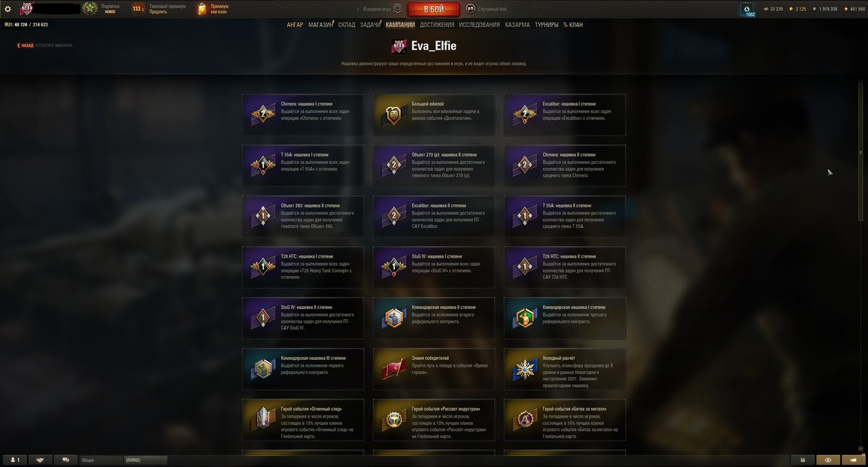The width and height of the screenshot is (868, 467).
Task: Click the handshake icon in the bottom bar
Action: click(40, 460)
